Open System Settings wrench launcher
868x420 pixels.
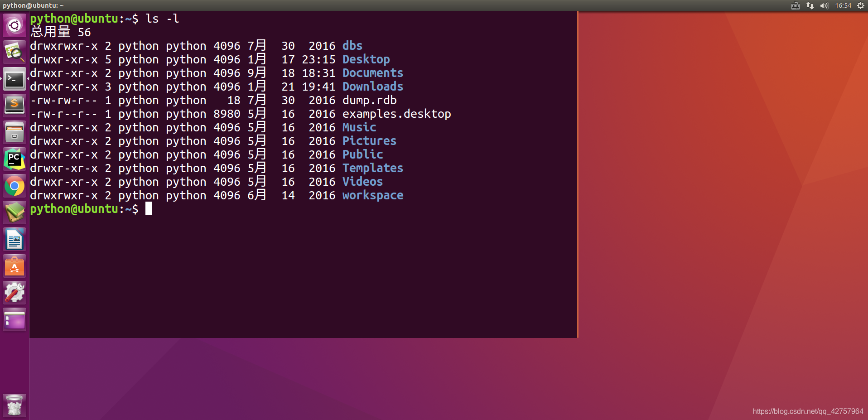click(x=14, y=293)
